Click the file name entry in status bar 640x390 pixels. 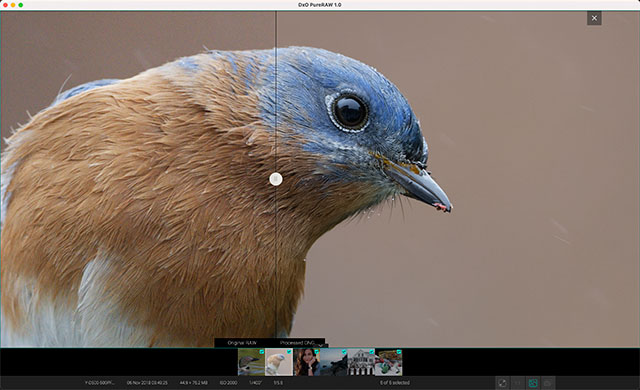100,383
